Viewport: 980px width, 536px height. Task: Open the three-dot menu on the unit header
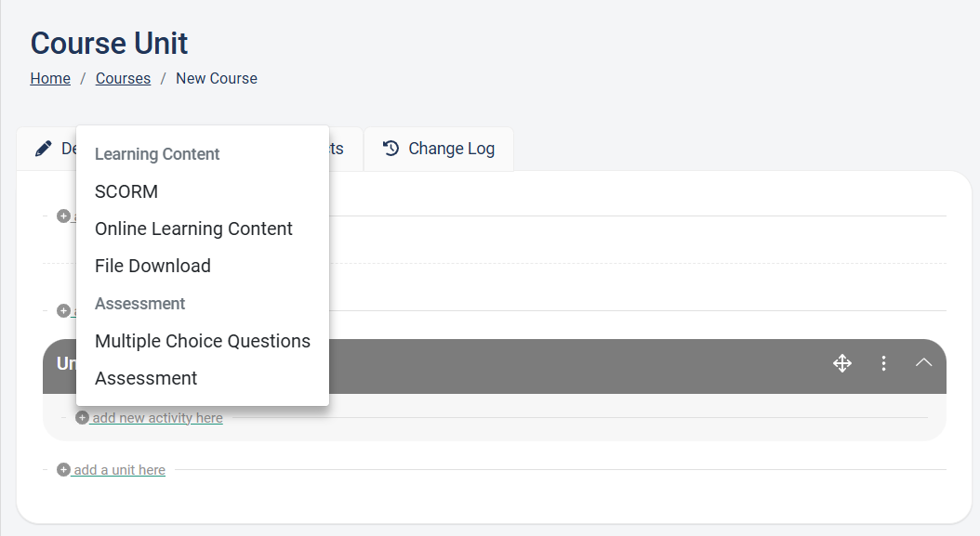click(x=883, y=363)
